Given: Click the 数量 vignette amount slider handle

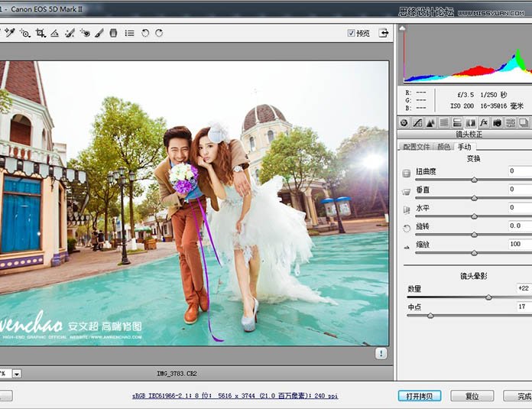Looking at the screenshot, I should pyautogui.click(x=488, y=297).
